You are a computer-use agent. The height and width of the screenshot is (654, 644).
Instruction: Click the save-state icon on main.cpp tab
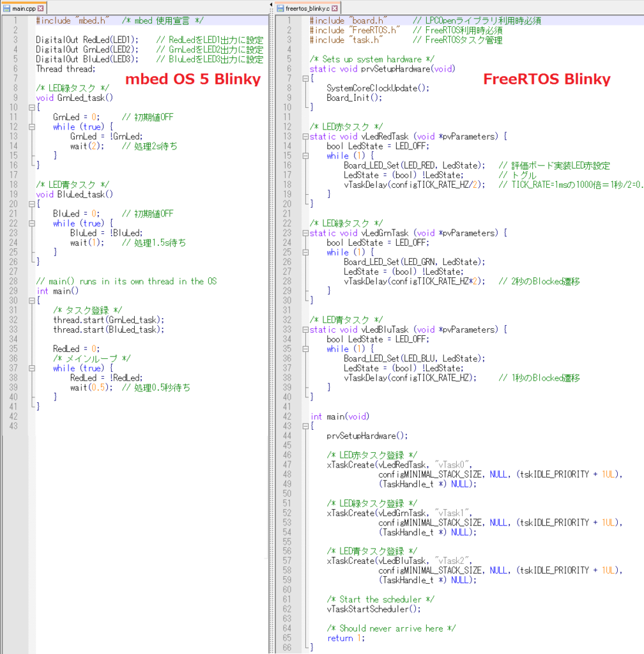[8, 8]
